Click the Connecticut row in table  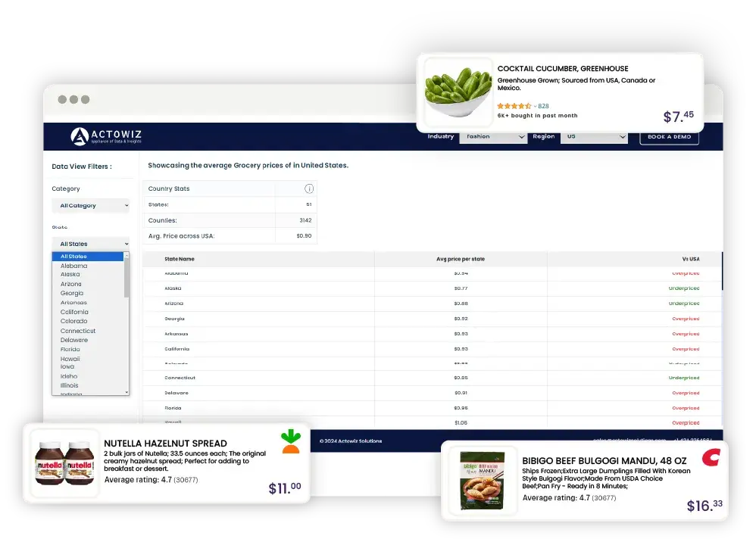point(432,378)
